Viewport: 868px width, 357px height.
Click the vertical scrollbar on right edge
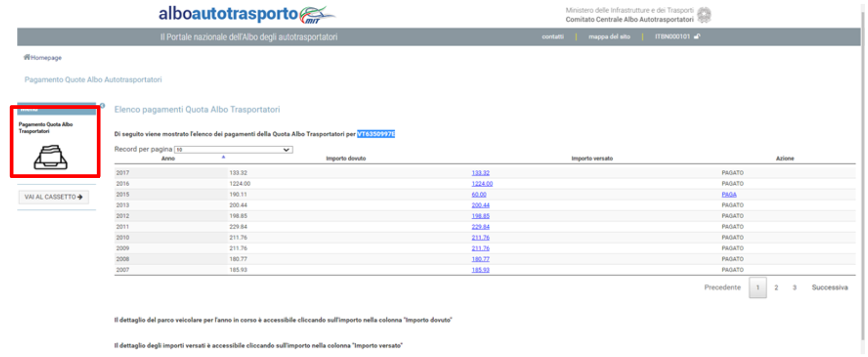click(863, 179)
